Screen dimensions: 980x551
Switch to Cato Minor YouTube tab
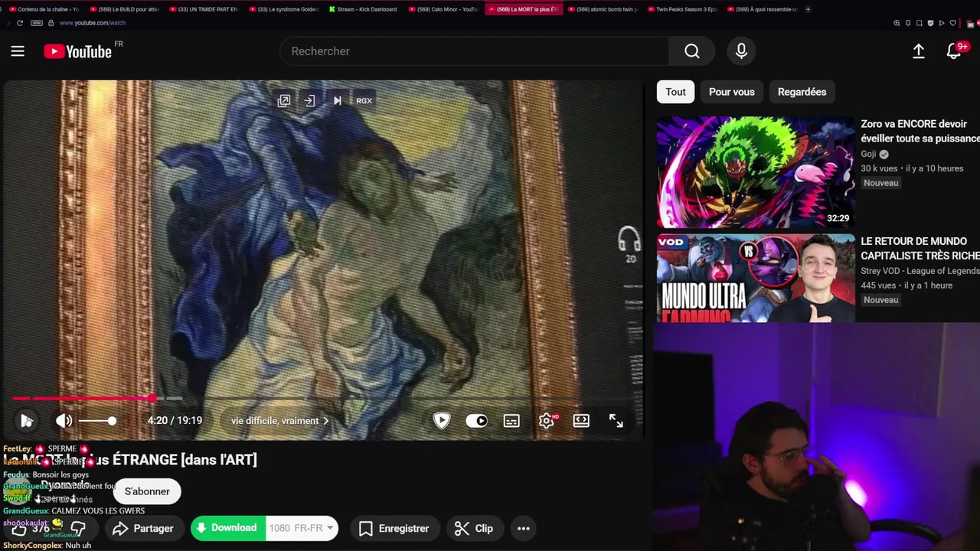[x=445, y=9]
